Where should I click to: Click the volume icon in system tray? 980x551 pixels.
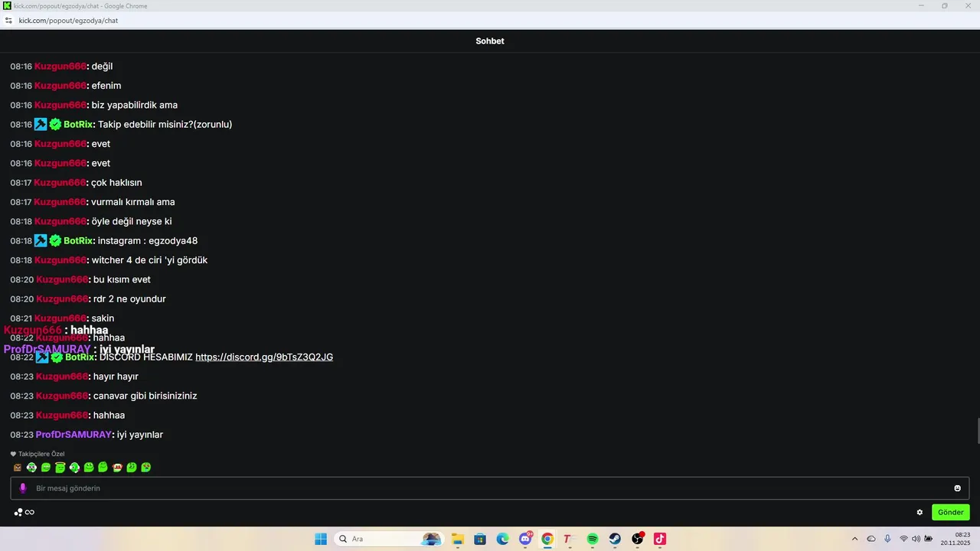click(916, 539)
